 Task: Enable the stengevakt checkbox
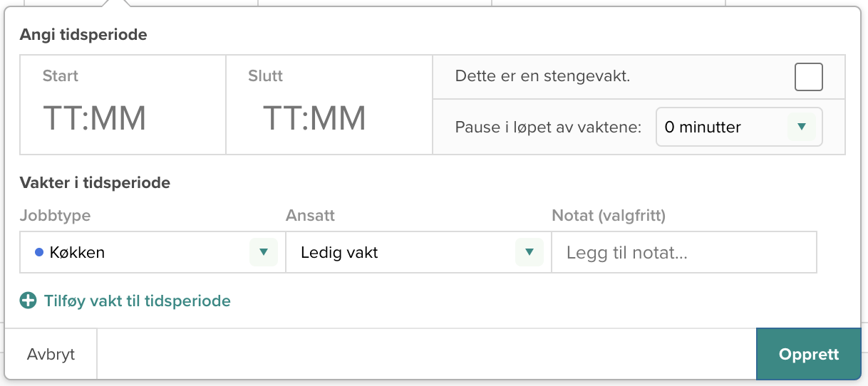click(808, 77)
